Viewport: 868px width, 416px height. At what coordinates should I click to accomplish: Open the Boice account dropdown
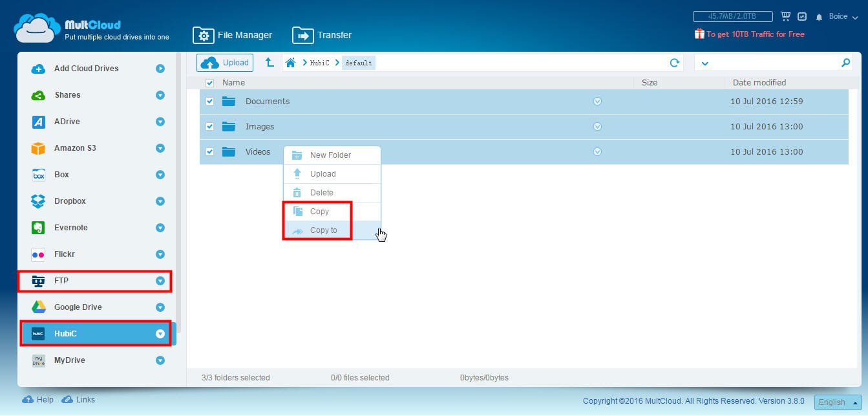[x=843, y=17]
